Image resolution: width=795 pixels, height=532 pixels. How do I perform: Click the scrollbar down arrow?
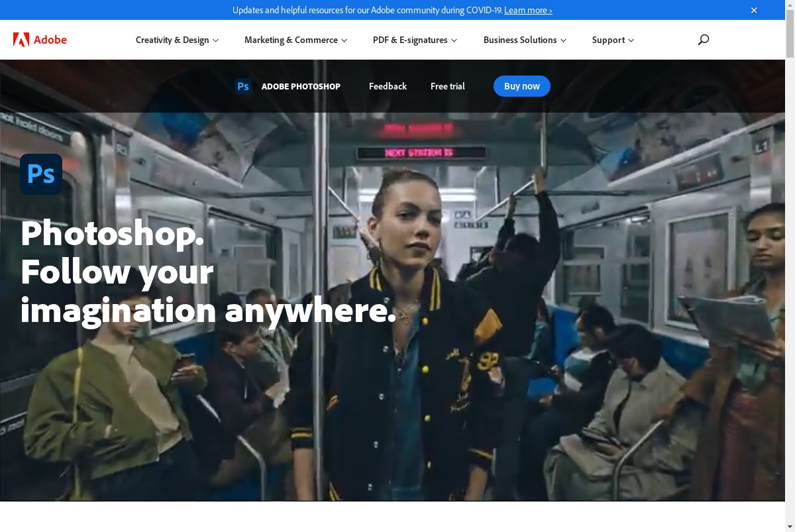[790, 527]
